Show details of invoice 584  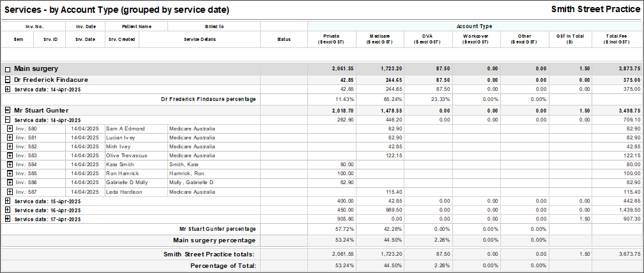(x=10, y=164)
